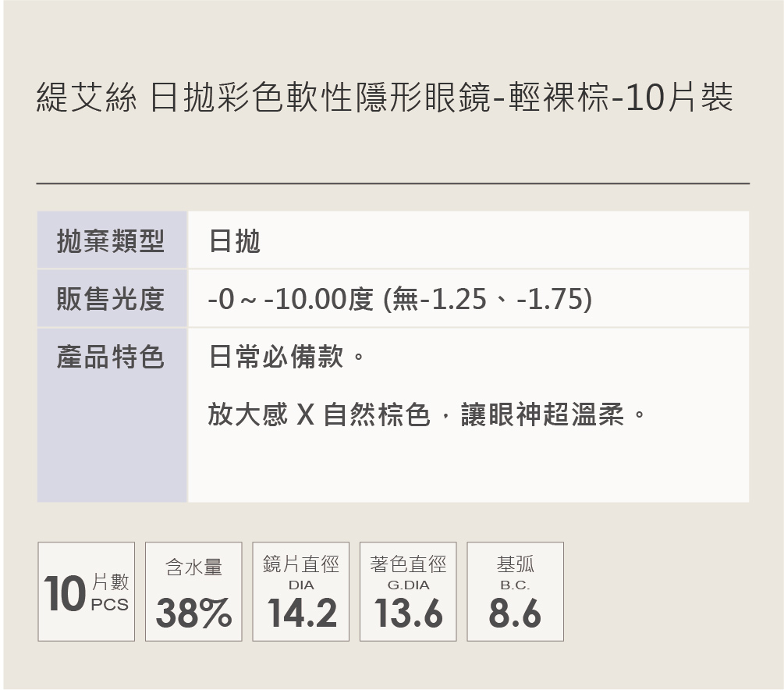The width and height of the screenshot is (784, 690).
Task: Select the 基弧 heading in the B.C. badge
Action: pos(515,564)
